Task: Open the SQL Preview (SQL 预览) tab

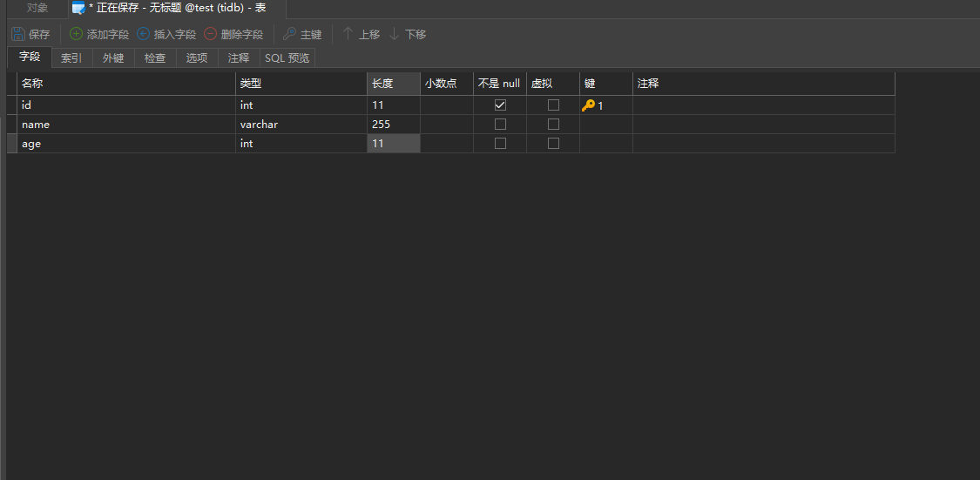Action: (x=287, y=58)
